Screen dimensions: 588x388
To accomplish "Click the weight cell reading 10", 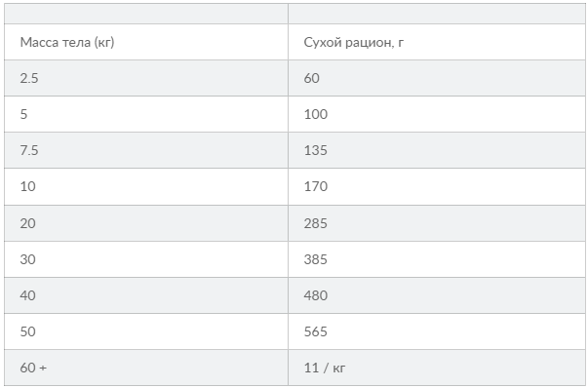I will click(146, 186).
